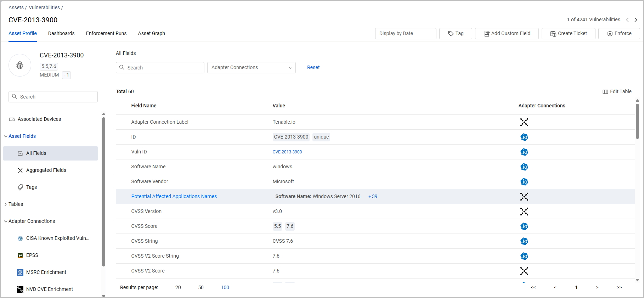Viewport: 644px width, 298px height.
Task: Set results per page to 20
Action: 178,287
